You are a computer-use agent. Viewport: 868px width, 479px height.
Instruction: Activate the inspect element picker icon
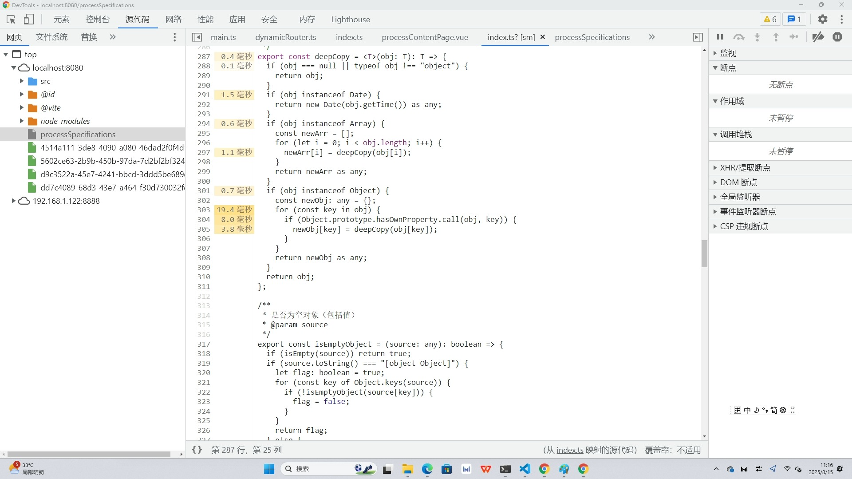tap(11, 20)
